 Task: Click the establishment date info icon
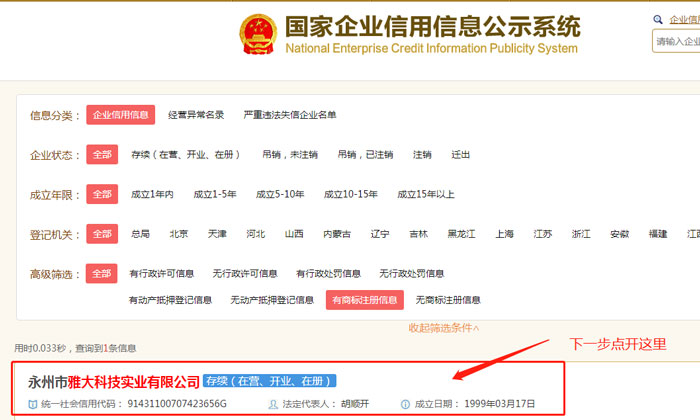(405, 404)
